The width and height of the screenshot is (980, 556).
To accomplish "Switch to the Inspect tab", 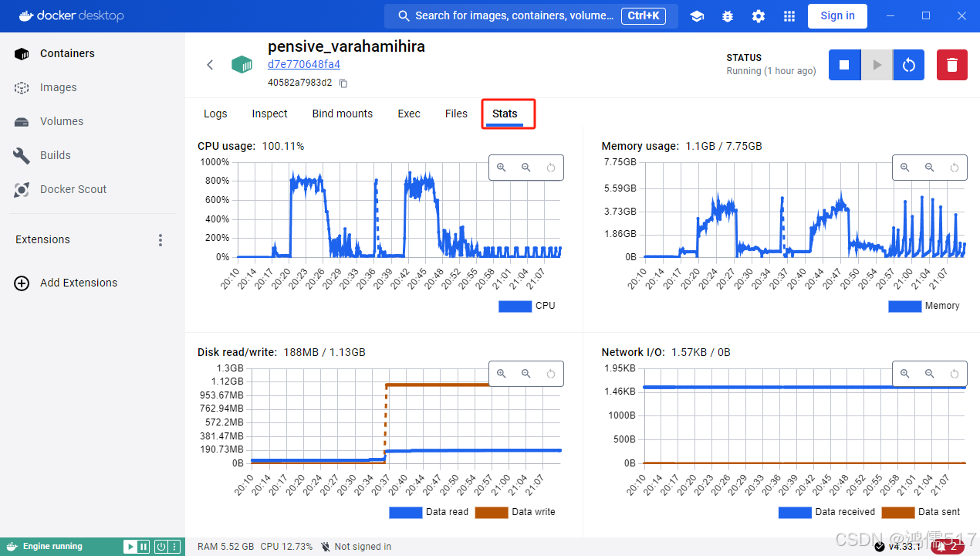I will 269,114.
